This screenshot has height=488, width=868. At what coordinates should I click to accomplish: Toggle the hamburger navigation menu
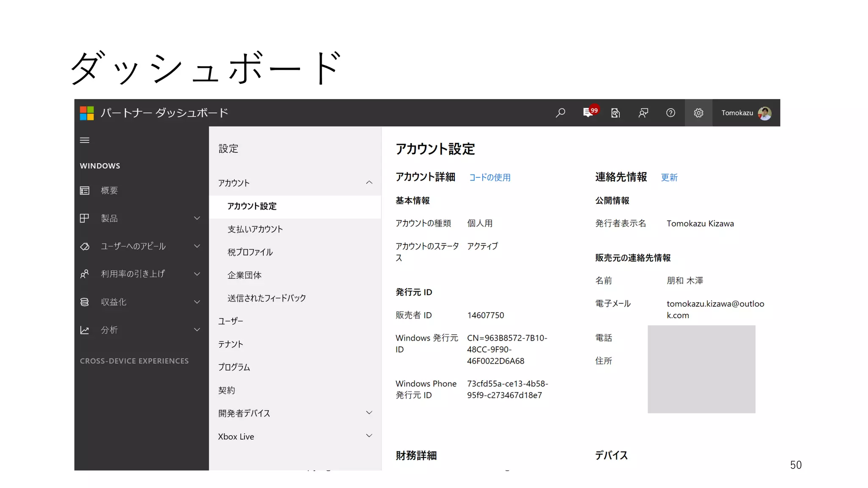click(85, 140)
